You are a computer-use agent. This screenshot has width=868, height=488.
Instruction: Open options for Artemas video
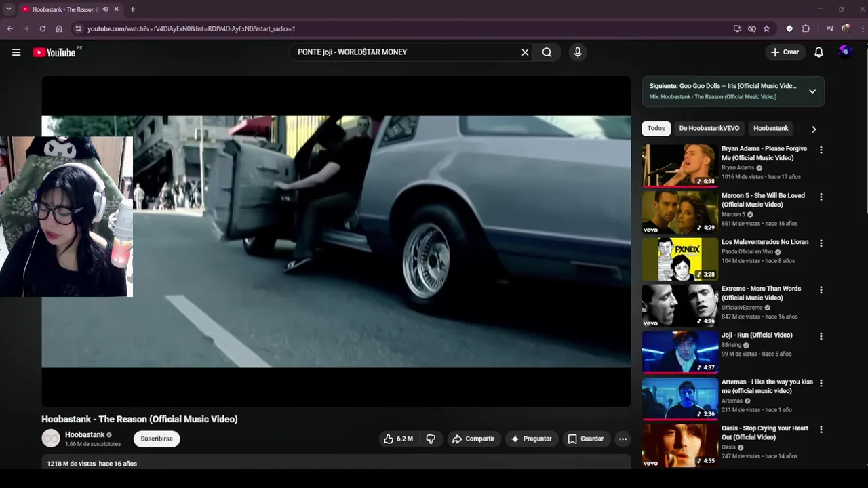pyautogui.click(x=821, y=383)
